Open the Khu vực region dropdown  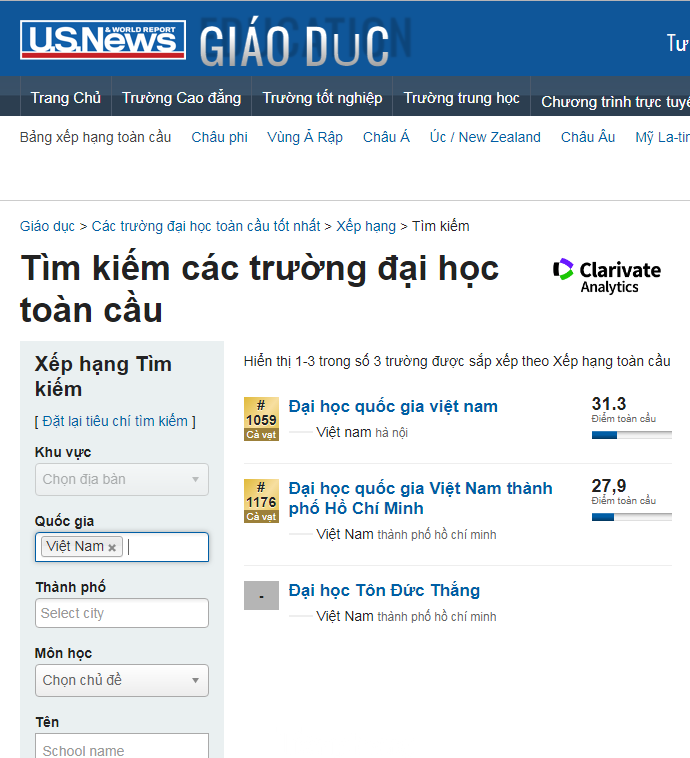pos(121,479)
